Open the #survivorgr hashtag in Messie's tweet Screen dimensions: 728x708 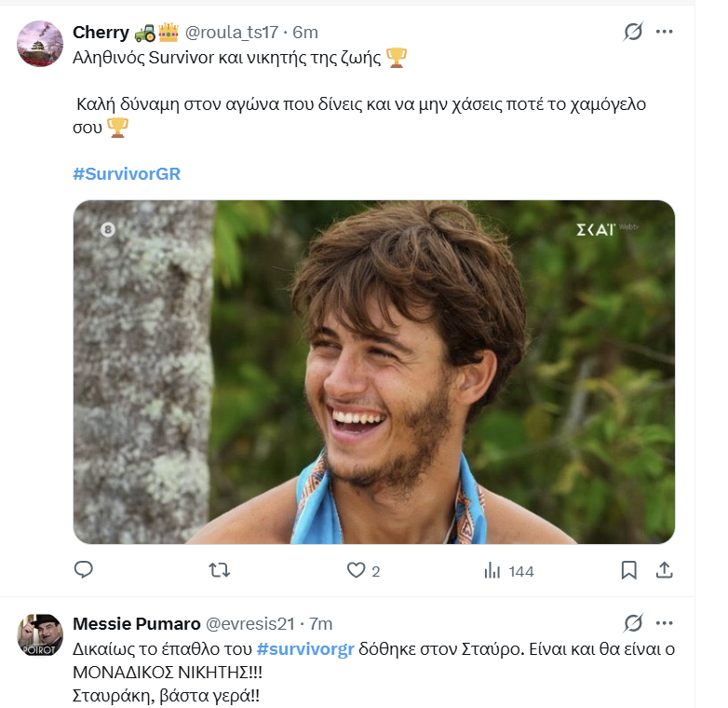click(x=305, y=649)
